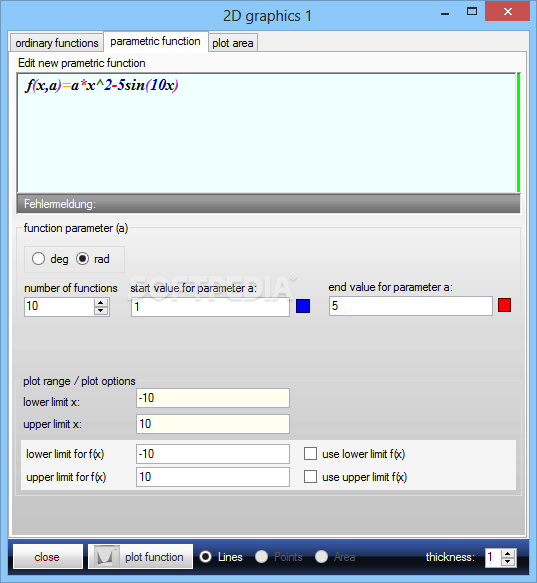Select the deg angle mode radio button
537x583 pixels.
(x=39, y=259)
